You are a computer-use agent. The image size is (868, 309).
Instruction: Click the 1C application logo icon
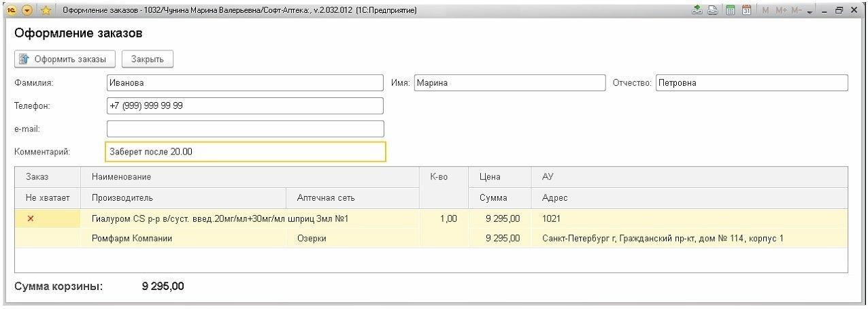pos(12,11)
